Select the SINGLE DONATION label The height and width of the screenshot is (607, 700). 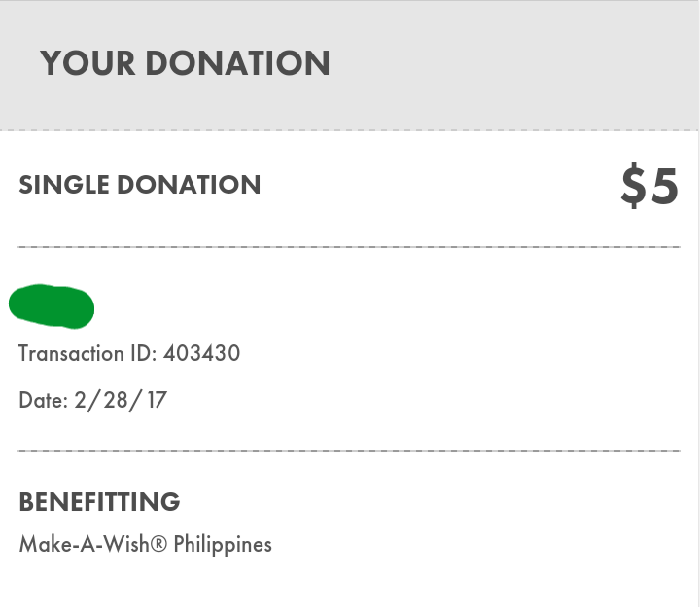coord(140,185)
